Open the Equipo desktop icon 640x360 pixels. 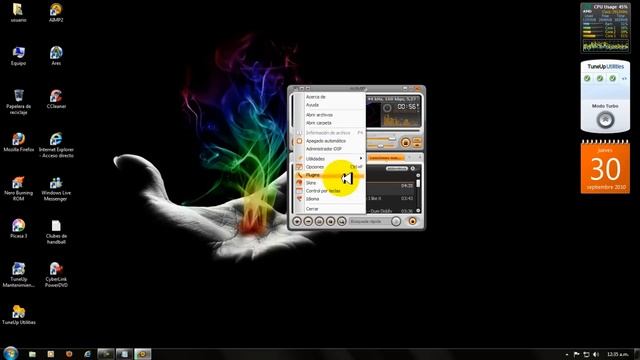tap(18, 56)
